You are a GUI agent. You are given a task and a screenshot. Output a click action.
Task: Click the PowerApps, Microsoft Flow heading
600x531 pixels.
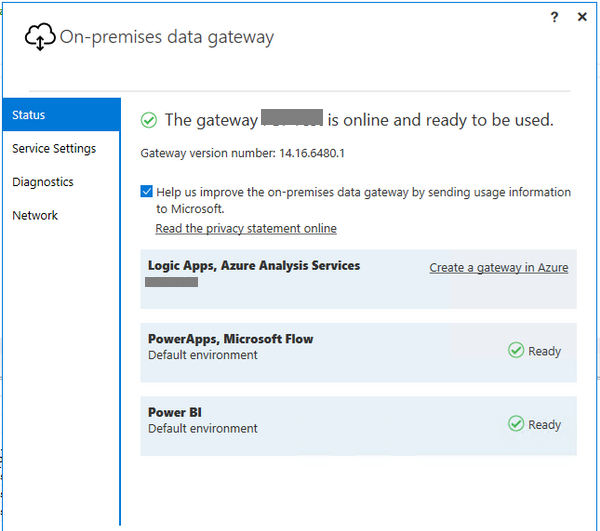pos(231,339)
